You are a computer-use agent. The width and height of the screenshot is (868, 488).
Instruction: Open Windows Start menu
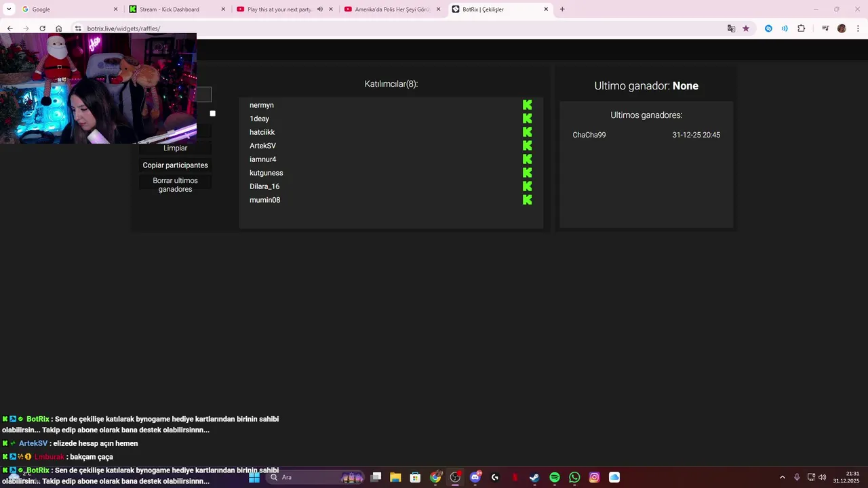pos(254,477)
